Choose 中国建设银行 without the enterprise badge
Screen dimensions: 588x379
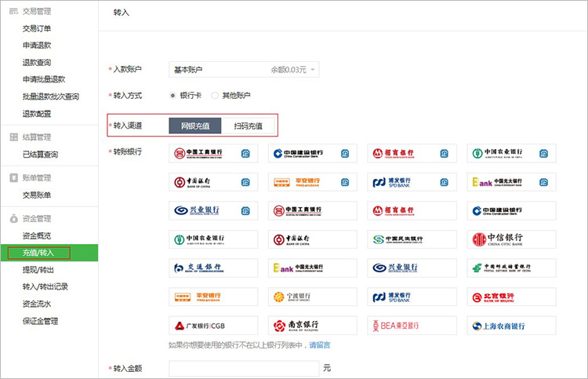click(511, 210)
